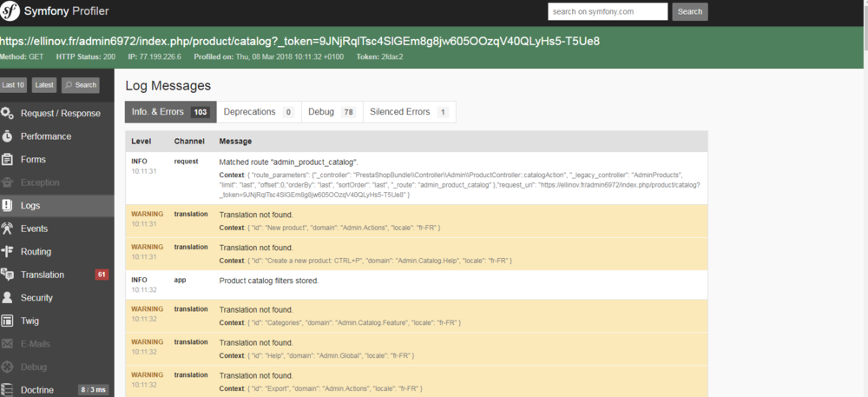This screenshot has width=868, height=397.
Task: Select the Logs menu entry
Action: coord(57,205)
